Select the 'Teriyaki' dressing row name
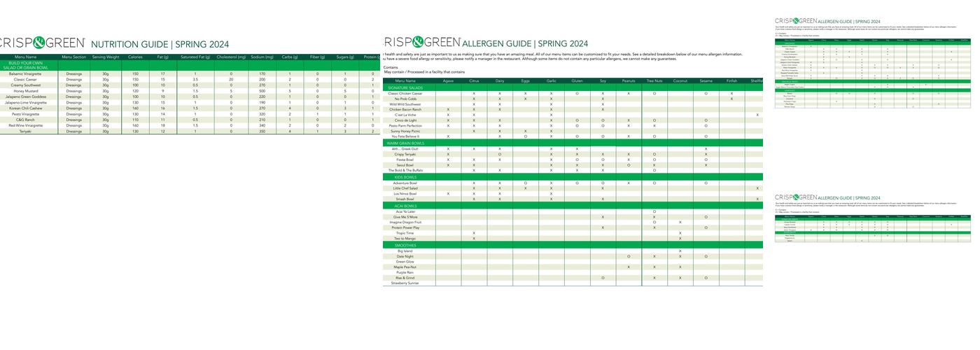Viewport: 980px width, 350px height. coord(25,131)
